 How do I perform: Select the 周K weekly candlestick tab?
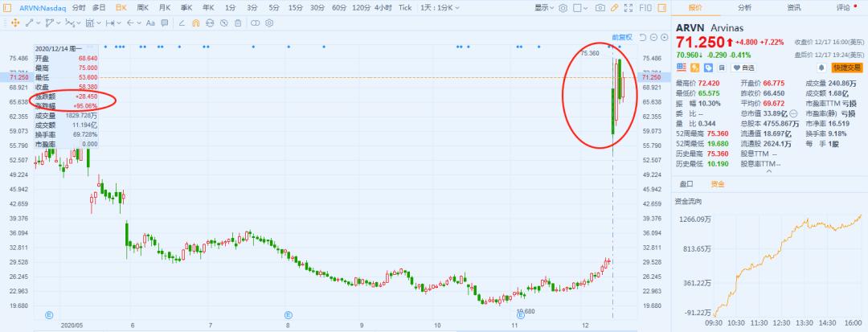click(143, 8)
